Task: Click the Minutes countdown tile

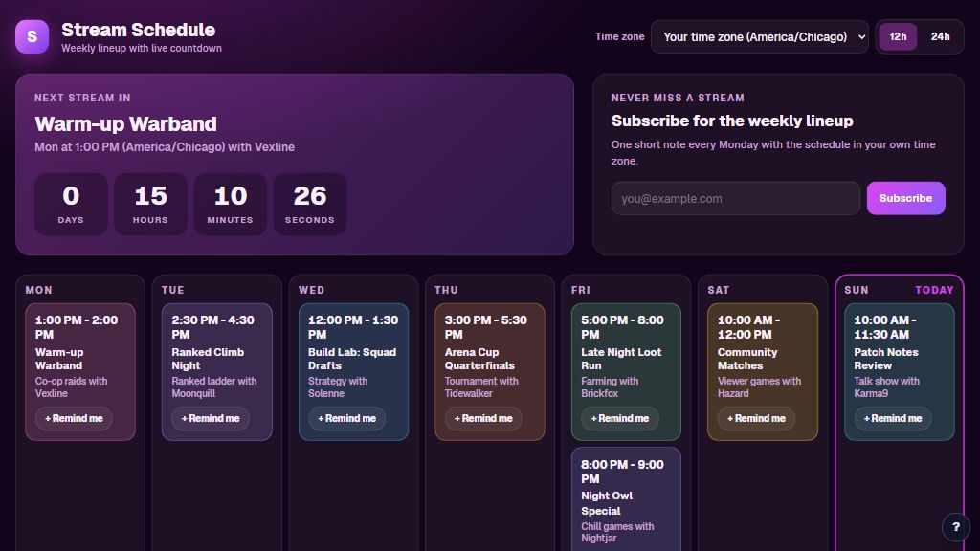Action: click(x=230, y=205)
